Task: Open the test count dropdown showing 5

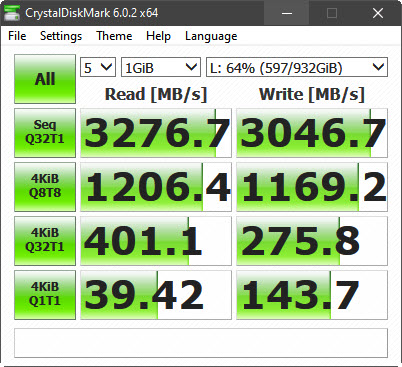Action: pos(98,67)
